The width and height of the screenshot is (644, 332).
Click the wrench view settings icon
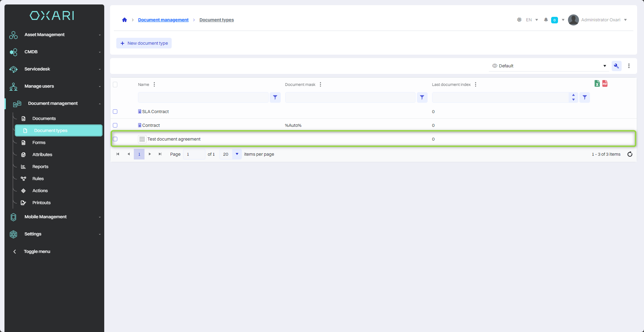[x=616, y=66]
